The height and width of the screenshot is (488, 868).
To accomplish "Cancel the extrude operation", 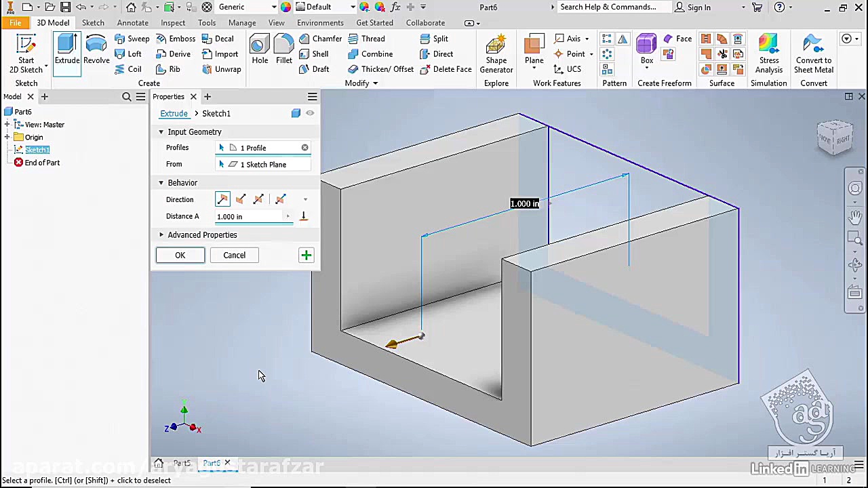I will pos(234,255).
